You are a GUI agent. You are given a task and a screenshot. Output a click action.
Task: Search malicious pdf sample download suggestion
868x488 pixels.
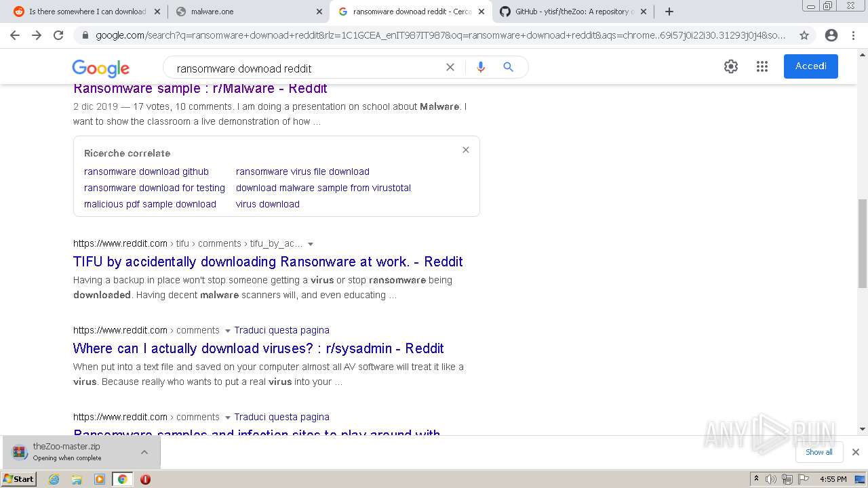pos(150,204)
